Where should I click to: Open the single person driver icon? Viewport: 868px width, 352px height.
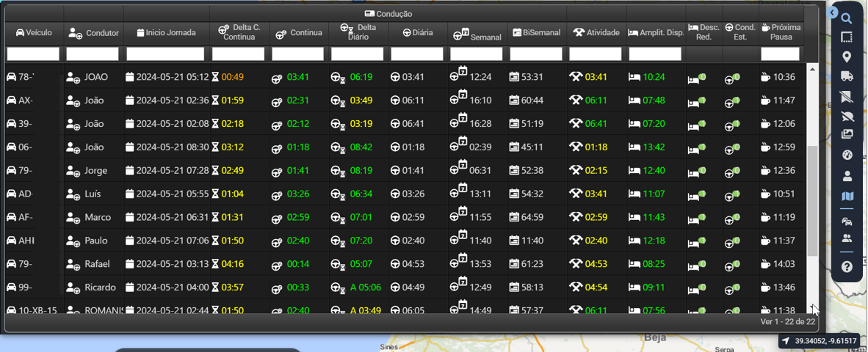[x=847, y=176]
